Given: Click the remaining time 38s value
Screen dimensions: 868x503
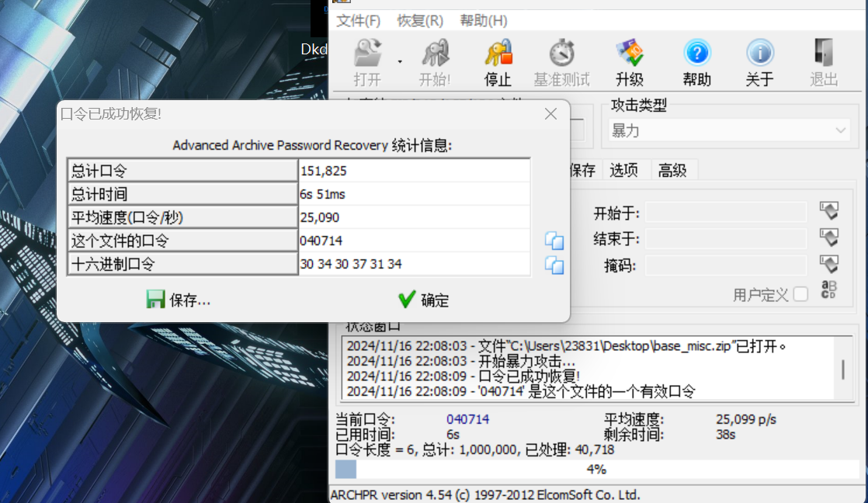Looking at the screenshot, I should pos(725,435).
